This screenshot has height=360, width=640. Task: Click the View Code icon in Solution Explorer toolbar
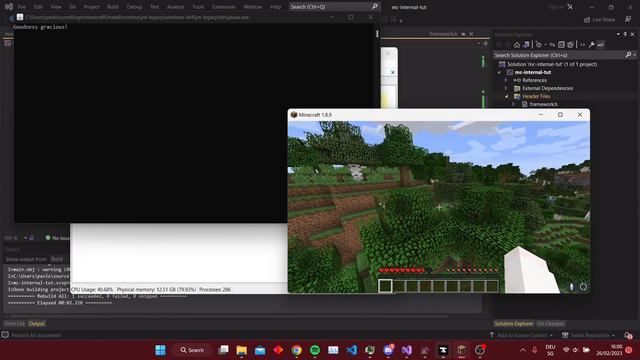(x=582, y=45)
